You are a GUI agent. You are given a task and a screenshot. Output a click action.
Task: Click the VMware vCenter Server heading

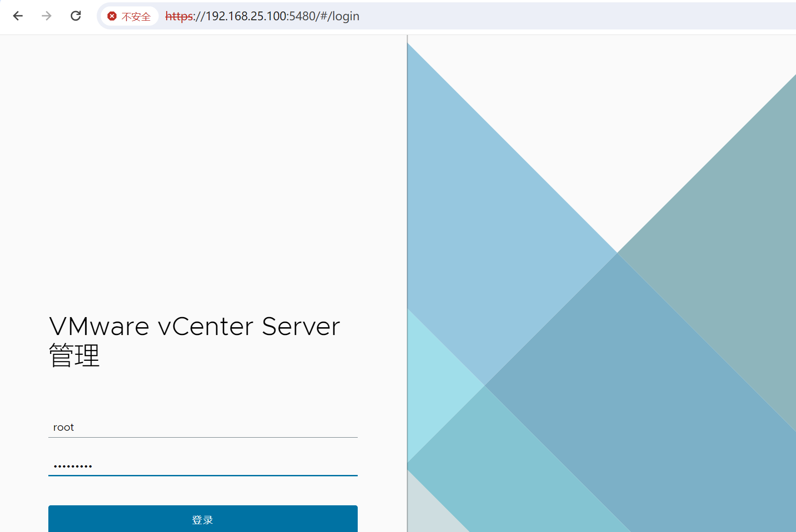pos(194,341)
